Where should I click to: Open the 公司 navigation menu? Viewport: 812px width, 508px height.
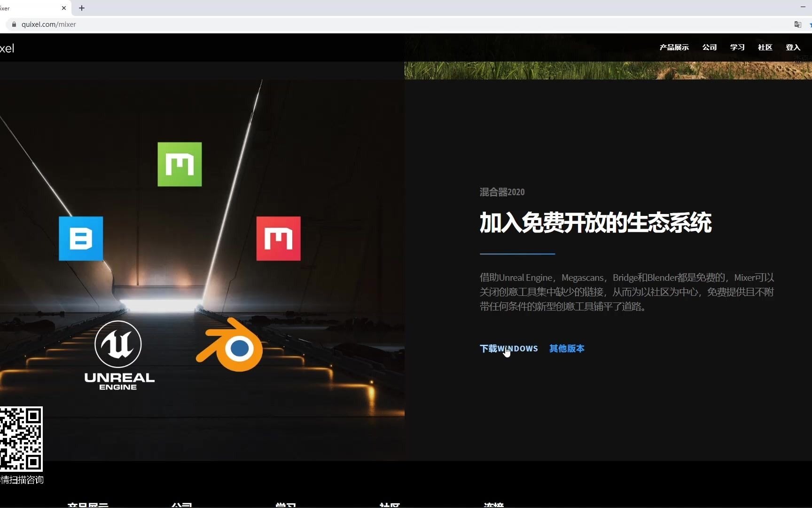pyautogui.click(x=710, y=48)
